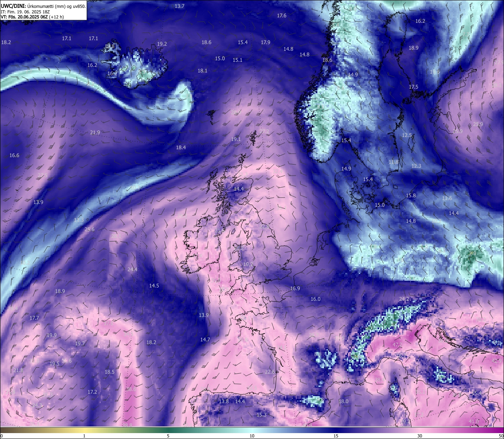Image resolution: width=504 pixels, height=439 pixels.
Task: Click the map value 12.5
Action: [407, 135]
